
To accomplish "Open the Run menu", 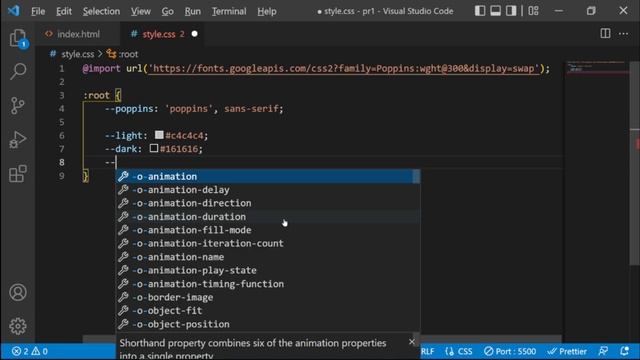I will pos(192,11).
